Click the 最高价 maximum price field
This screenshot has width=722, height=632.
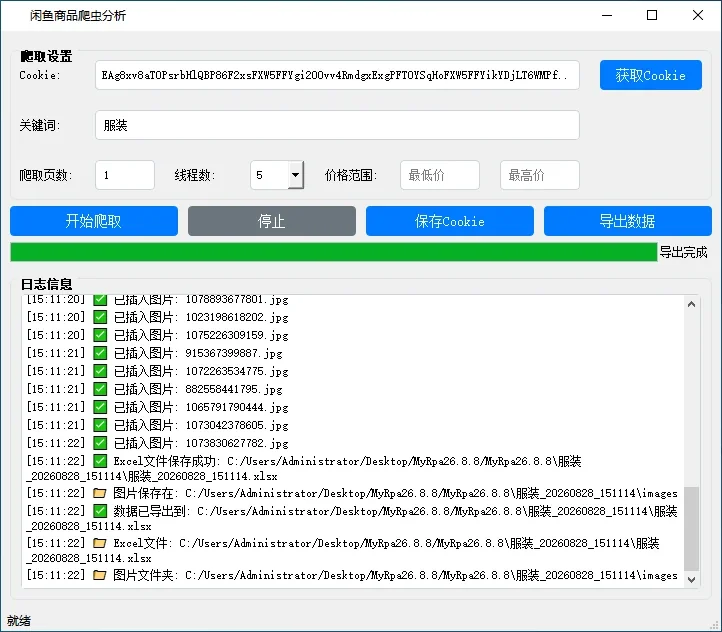point(540,175)
